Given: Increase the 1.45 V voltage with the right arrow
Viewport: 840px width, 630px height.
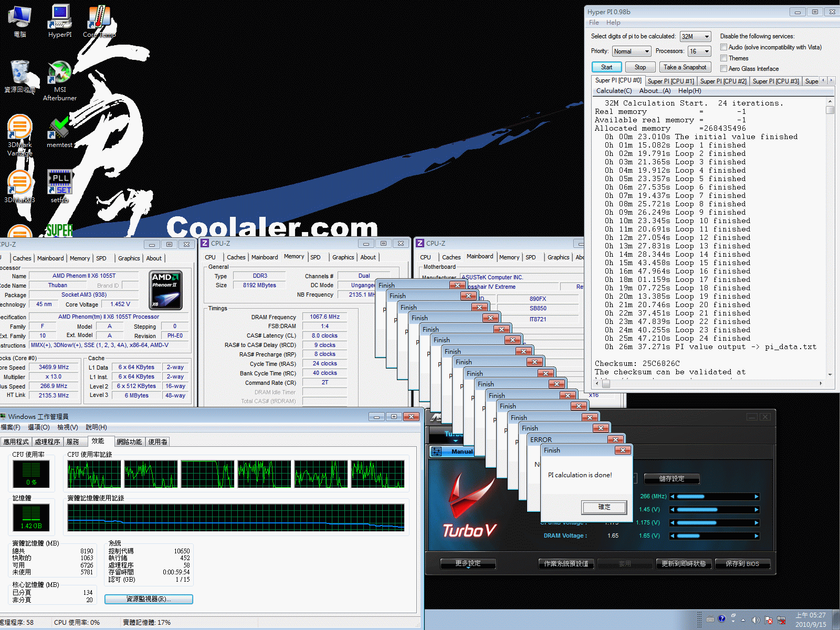Looking at the screenshot, I should 757,510.
